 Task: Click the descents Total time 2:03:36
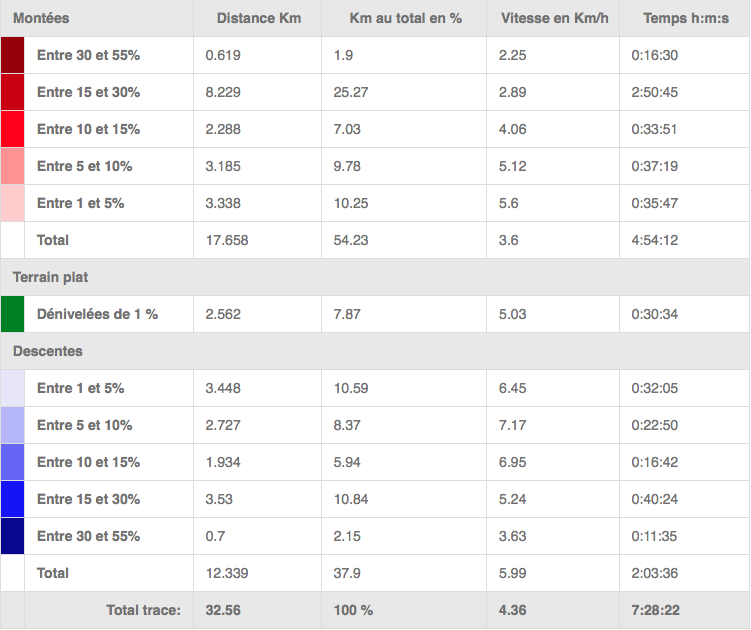pyautogui.click(x=656, y=573)
